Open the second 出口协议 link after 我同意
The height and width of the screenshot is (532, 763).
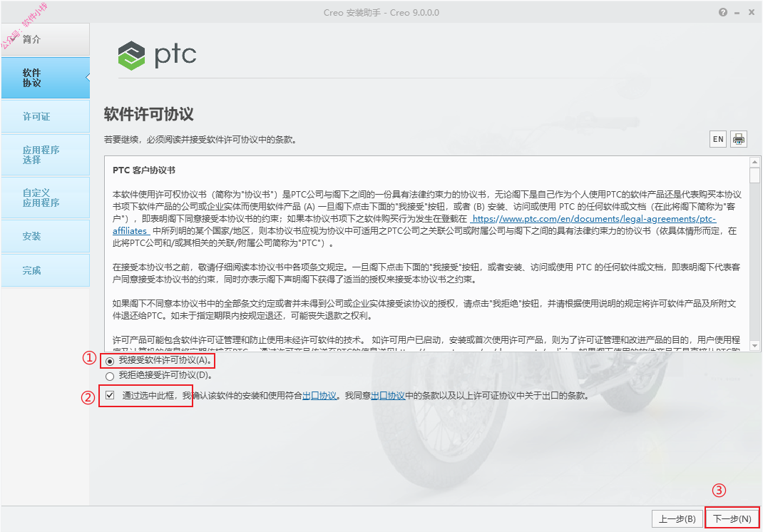(x=388, y=396)
